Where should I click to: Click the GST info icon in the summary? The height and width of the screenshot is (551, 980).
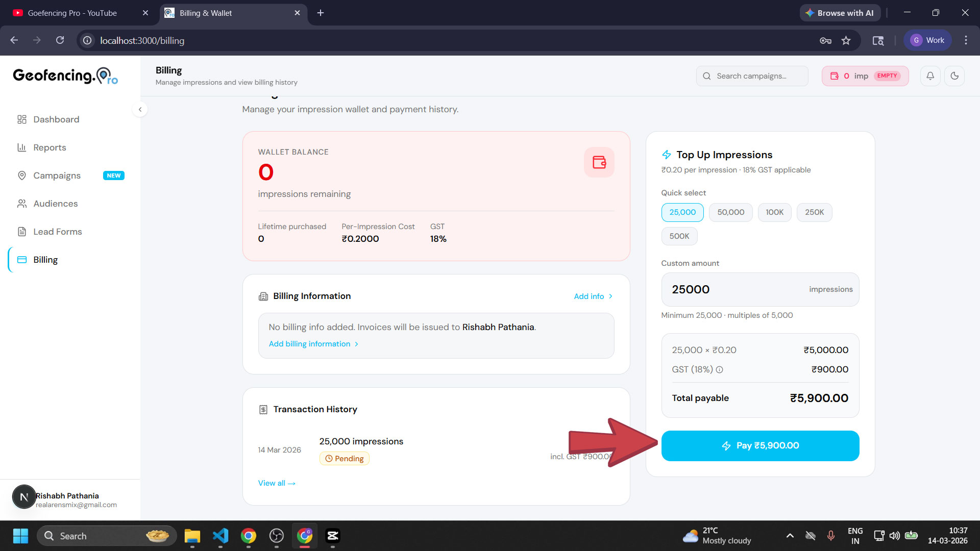(720, 369)
